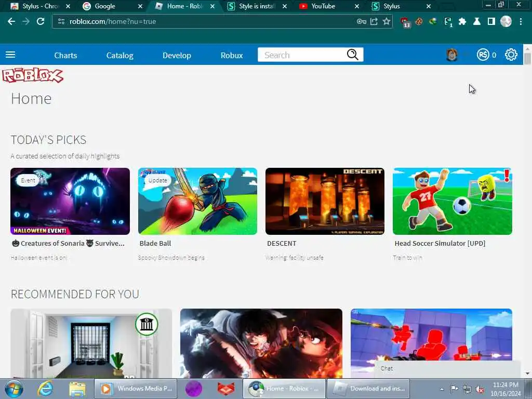The image size is (532, 399).
Task: Click Creatures of Sonaria title link
Action: pos(68,243)
